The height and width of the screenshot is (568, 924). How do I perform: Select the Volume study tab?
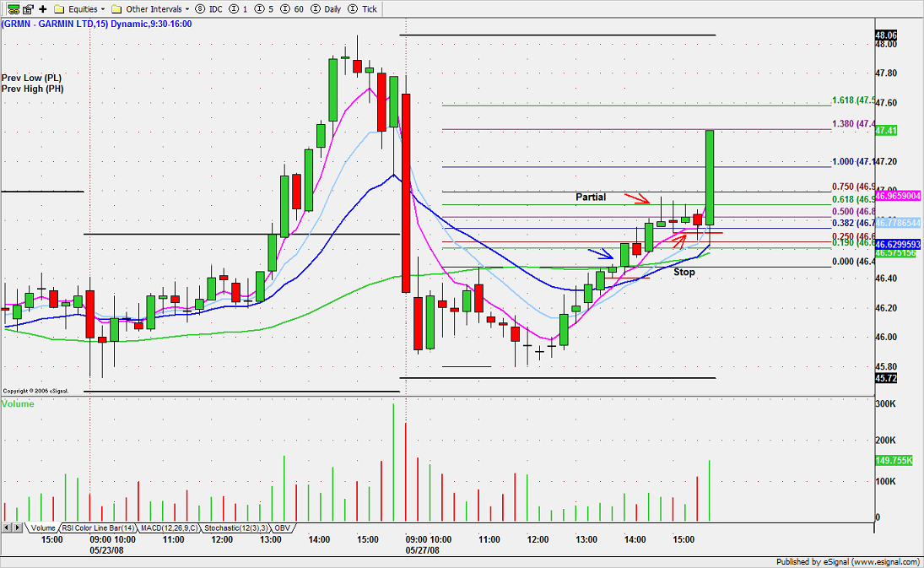[43, 528]
